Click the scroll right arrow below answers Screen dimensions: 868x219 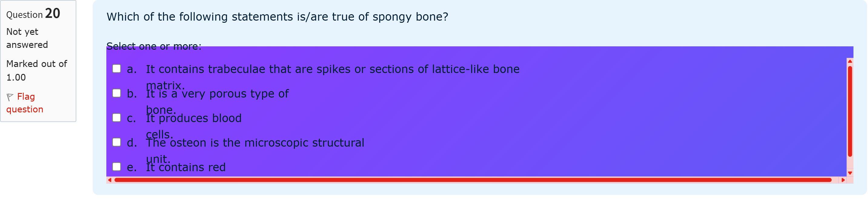(843, 180)
